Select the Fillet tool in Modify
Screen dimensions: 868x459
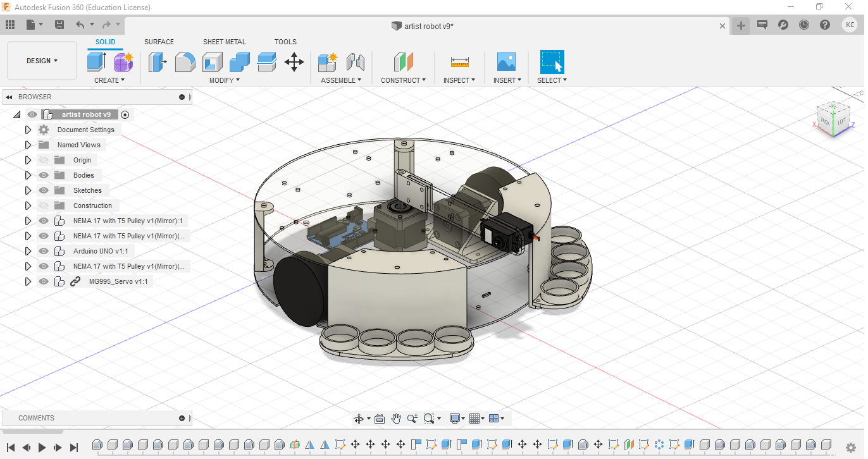185,62
